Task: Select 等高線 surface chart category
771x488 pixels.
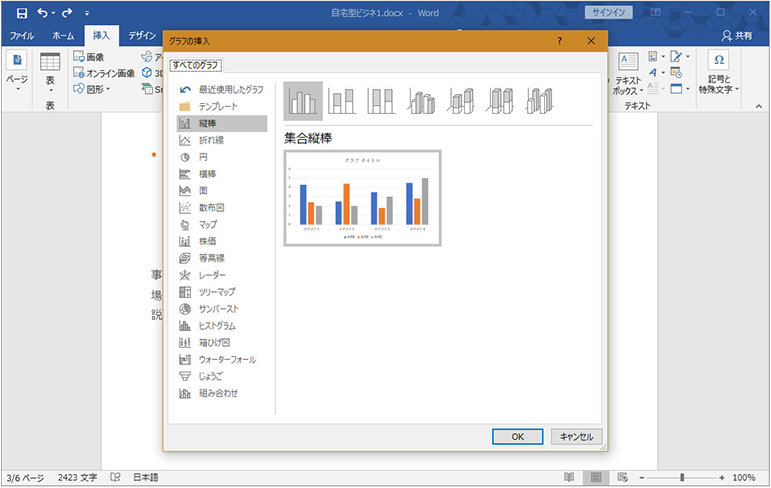Action: point(222,258)
